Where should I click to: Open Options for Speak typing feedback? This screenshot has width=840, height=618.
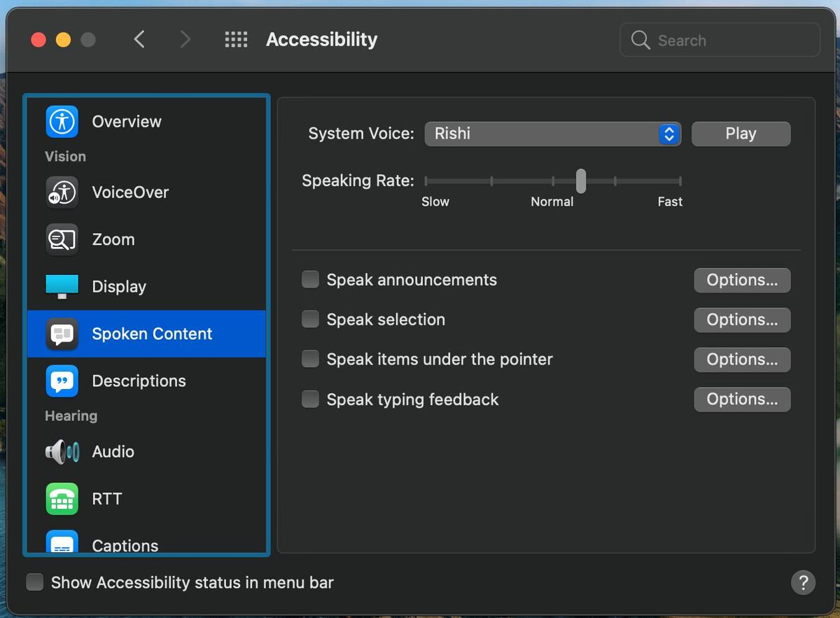tap(742, 399)
